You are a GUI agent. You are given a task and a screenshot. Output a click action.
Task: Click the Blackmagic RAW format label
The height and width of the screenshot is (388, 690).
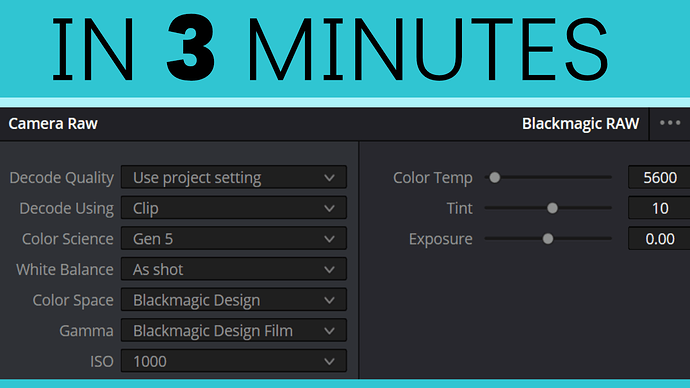580,124
